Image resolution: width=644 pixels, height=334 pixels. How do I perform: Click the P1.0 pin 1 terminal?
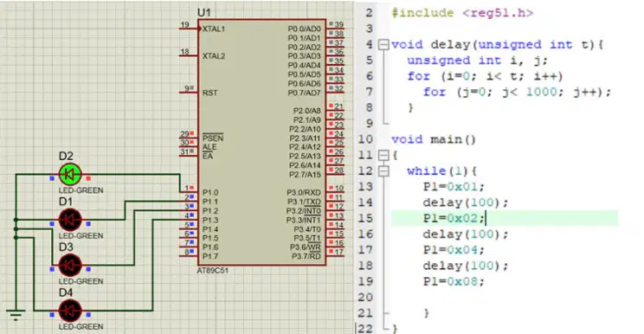pos(189,191)
